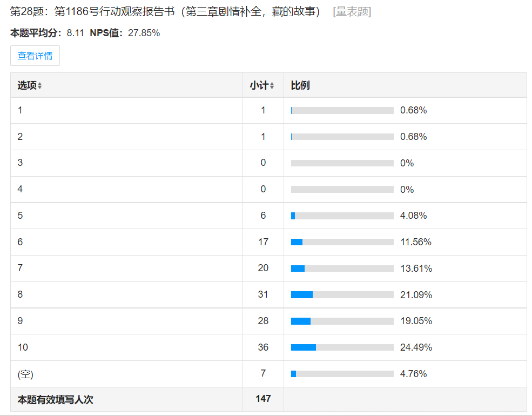
Task: Sort by the 选项 column sort icon
Action: pyautogui.click(x=39, y=86)
